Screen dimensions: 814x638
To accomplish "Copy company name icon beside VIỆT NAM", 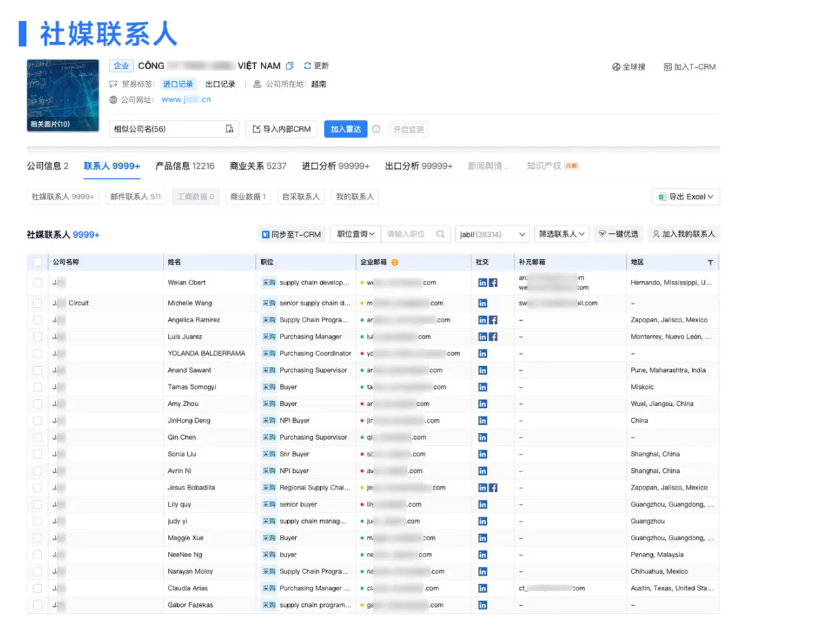I will click(290, 66).
